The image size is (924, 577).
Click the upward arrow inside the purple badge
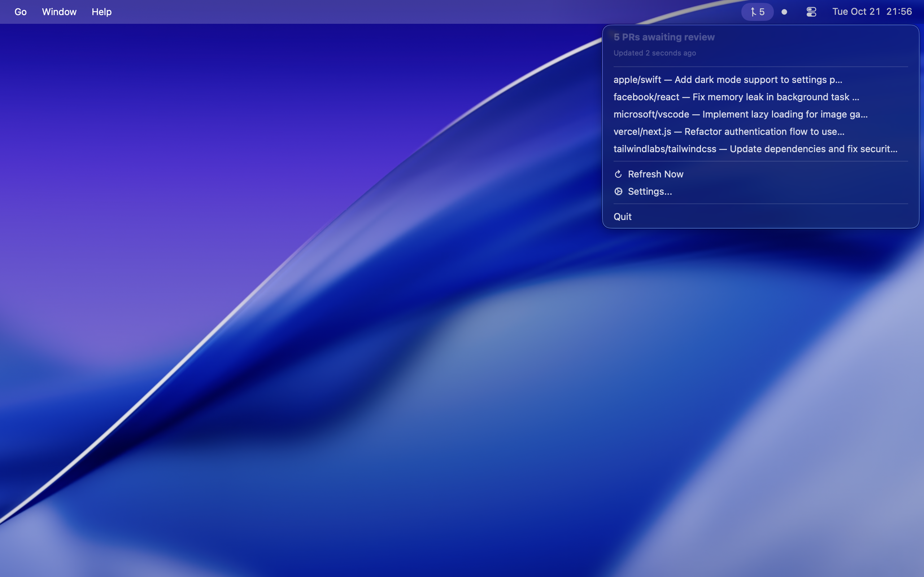[x=753, y=12]
